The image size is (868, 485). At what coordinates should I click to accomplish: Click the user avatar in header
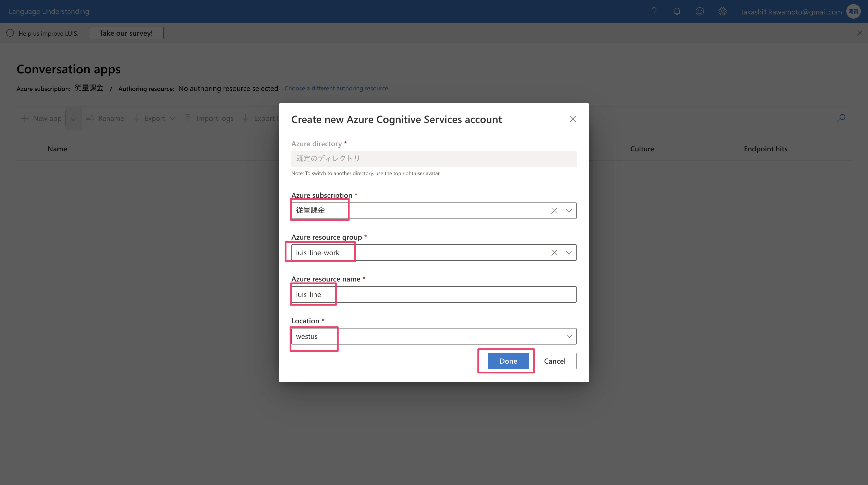point(854,11)
